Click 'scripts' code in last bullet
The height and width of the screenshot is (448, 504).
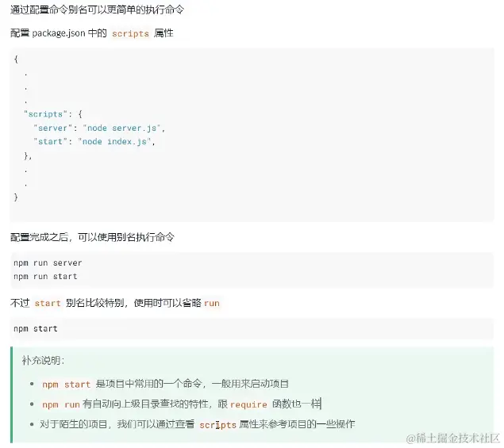coord(218,425)
